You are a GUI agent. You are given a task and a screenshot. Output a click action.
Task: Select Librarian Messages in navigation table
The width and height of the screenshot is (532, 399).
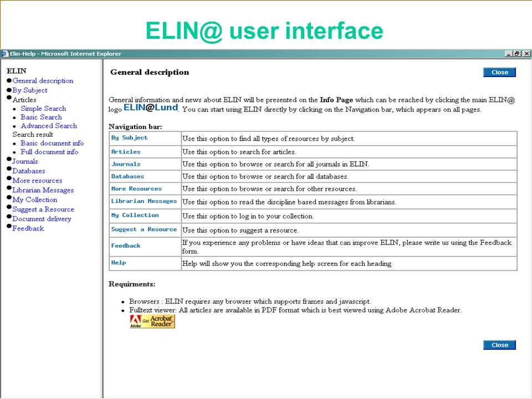pyautogui.click(x=144, y=201)
